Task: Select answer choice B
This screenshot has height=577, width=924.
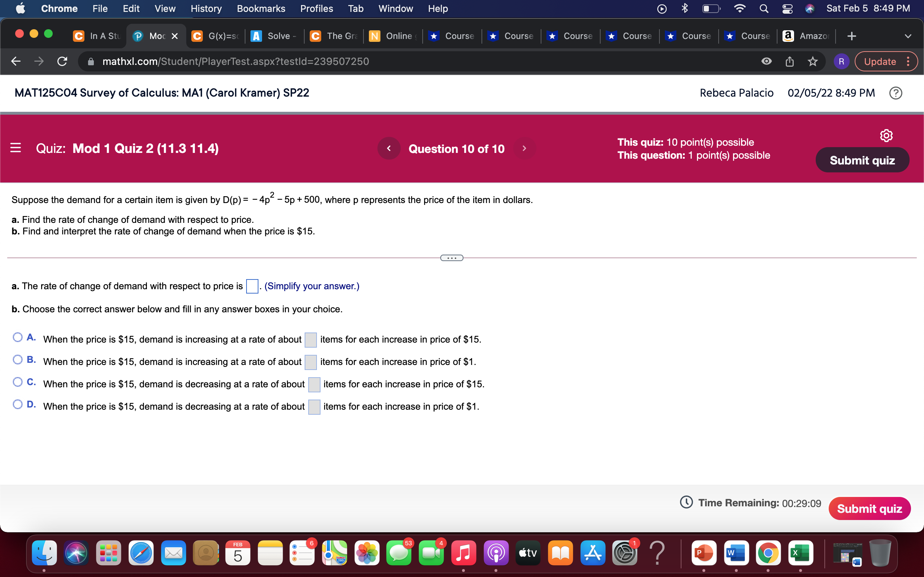Action: (17, 360)
